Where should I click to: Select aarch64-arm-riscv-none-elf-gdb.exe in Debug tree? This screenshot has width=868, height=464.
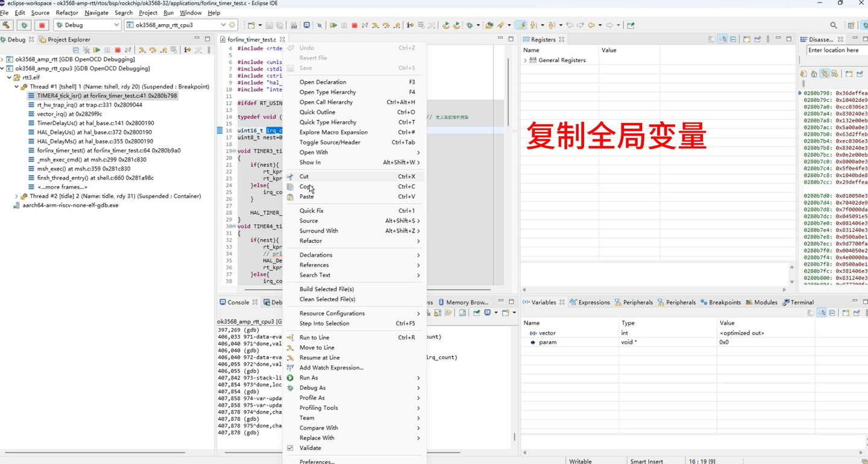[65, 205]
